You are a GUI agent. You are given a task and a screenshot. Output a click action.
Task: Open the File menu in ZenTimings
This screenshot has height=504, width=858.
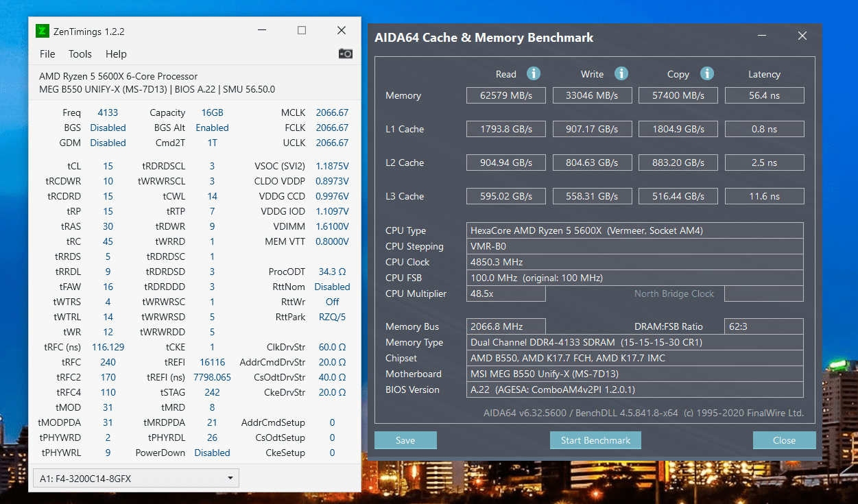point(47,54)
